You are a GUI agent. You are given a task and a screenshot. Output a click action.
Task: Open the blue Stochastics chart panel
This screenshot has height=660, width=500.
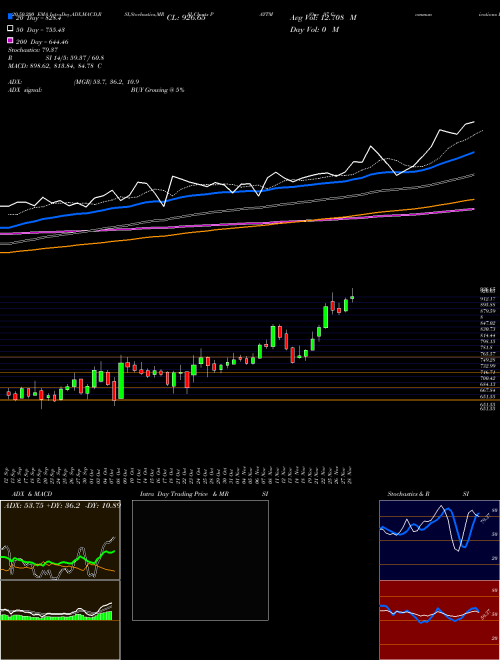tap(439, 540)
